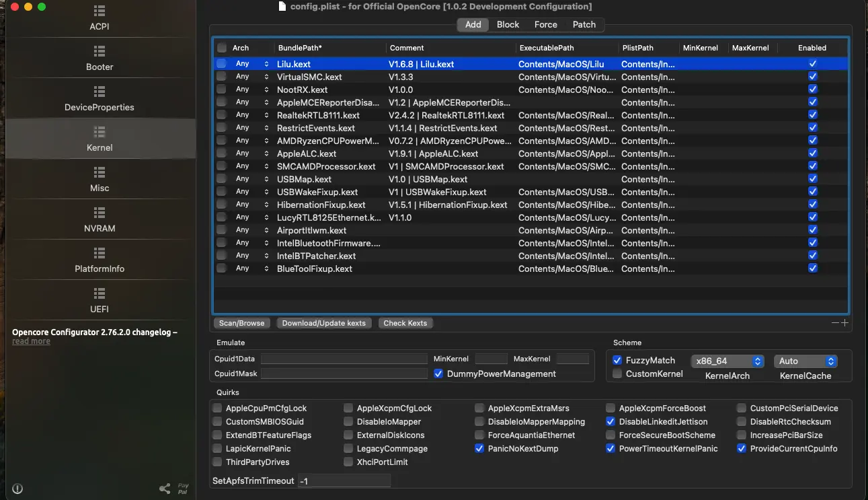Viewport: 868px width, 500px height.
Task: Open Arch dropdown for Lilu.kext row
Action: coord(251,64)
